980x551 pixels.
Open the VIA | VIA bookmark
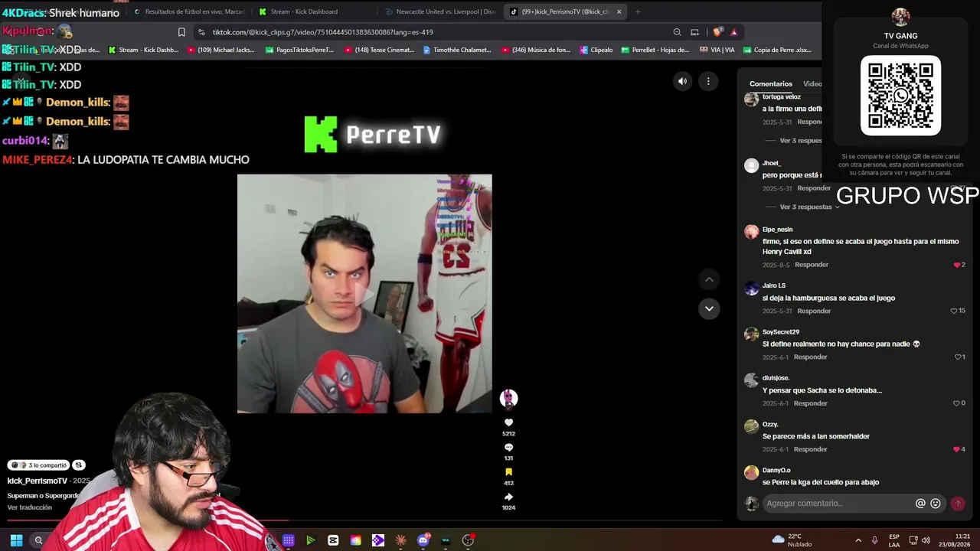[717, 50]
